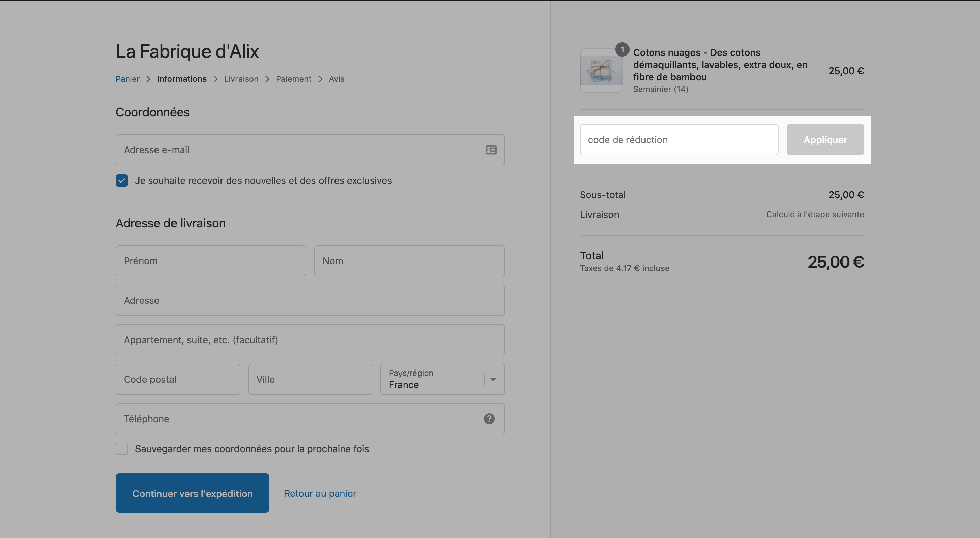Click the Adresse de livraison heading
This screenshot has height=538, width=980.
170,223
